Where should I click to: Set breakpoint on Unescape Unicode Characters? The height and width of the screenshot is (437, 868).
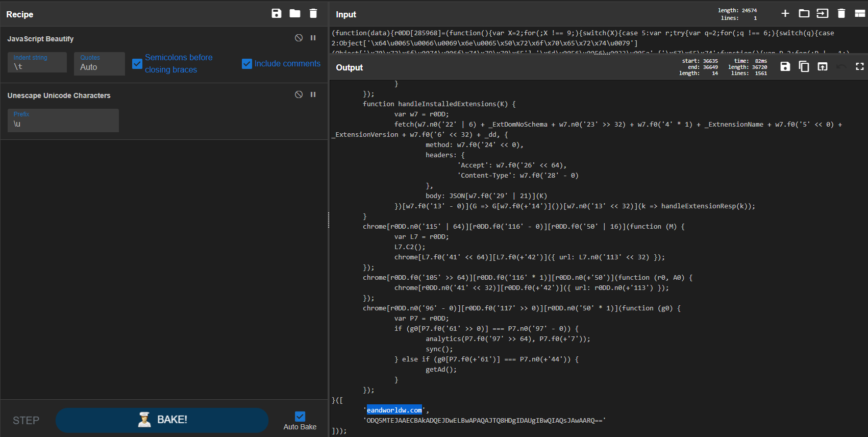(313, 94)
